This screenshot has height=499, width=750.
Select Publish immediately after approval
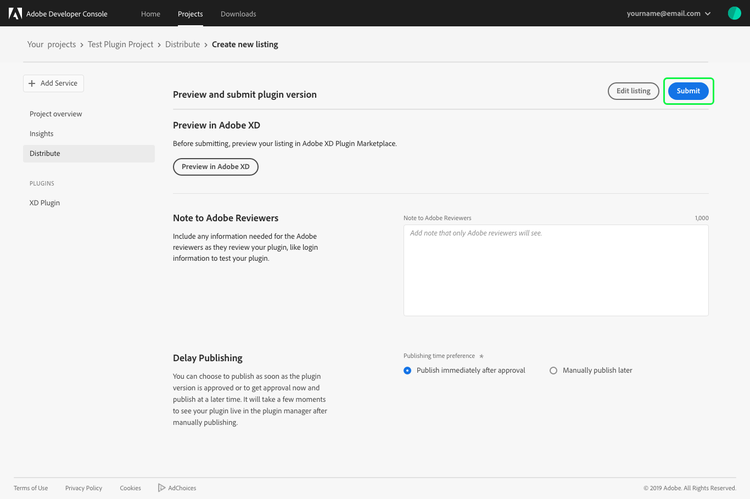[x=408, y=370]
